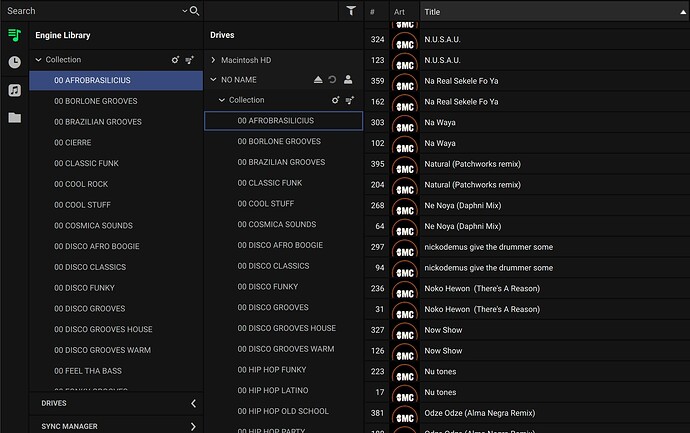Click the user profile icon on NO NAME
The image size is (690, 433).
click(348, 79)
